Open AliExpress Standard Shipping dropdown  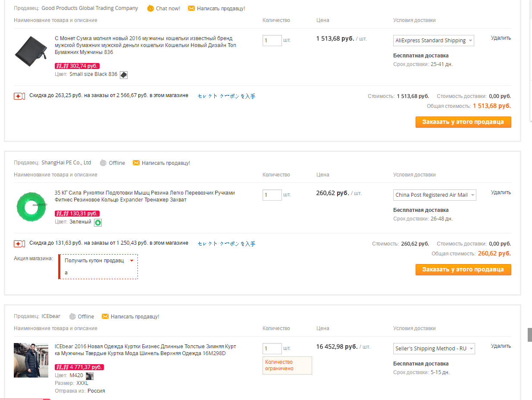click(434, 41)
